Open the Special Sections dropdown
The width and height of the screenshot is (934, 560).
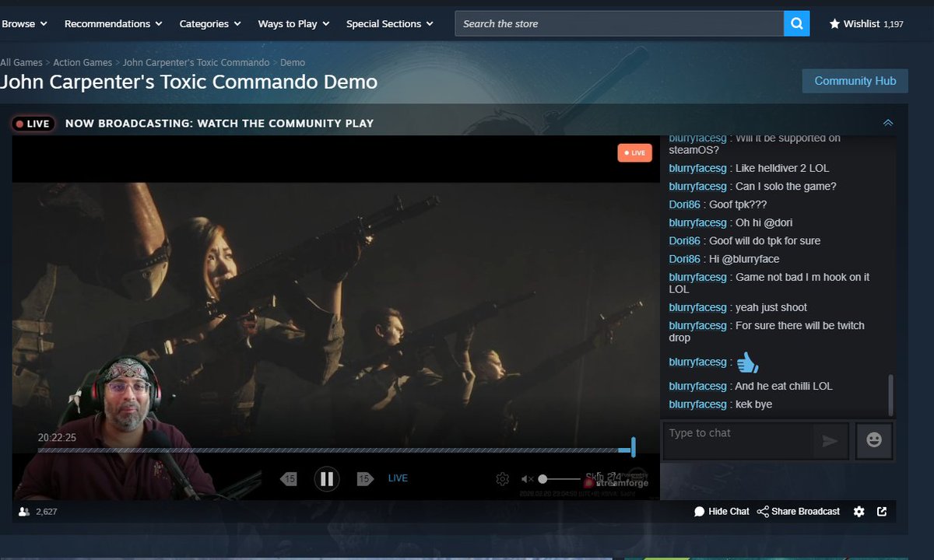click(389, 24)
